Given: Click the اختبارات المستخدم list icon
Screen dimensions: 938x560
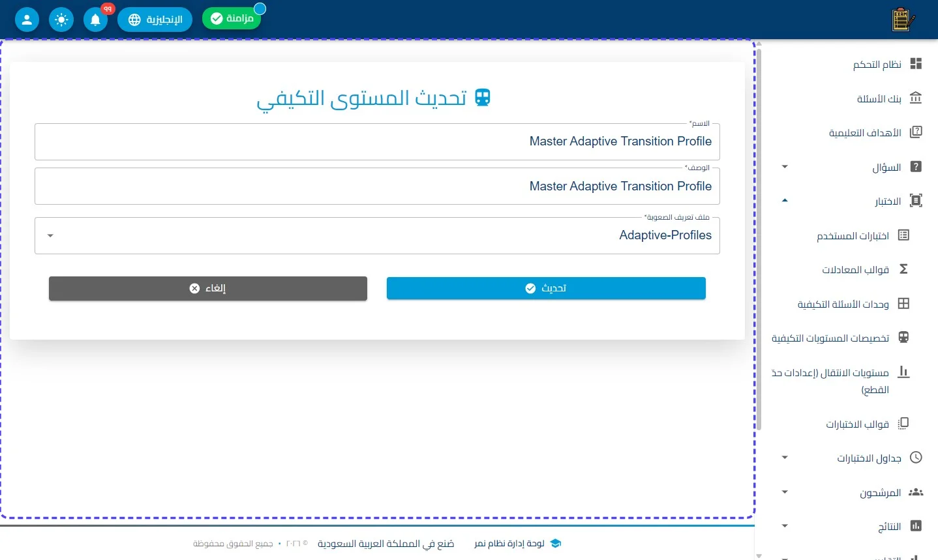Looking at the screenshot, I should click(x=903, y=235).
